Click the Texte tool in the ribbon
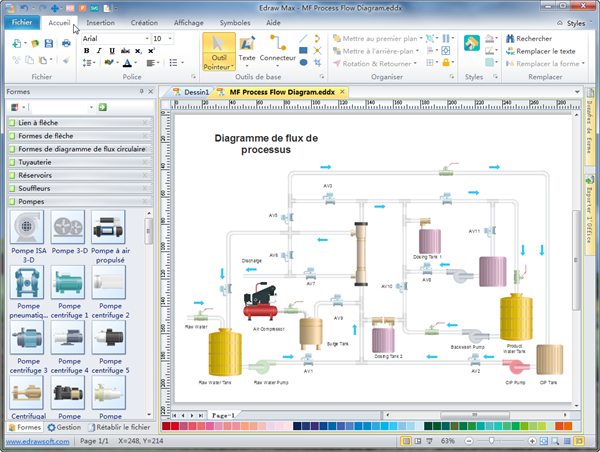The image size is (600, 452). pos(247,50)
